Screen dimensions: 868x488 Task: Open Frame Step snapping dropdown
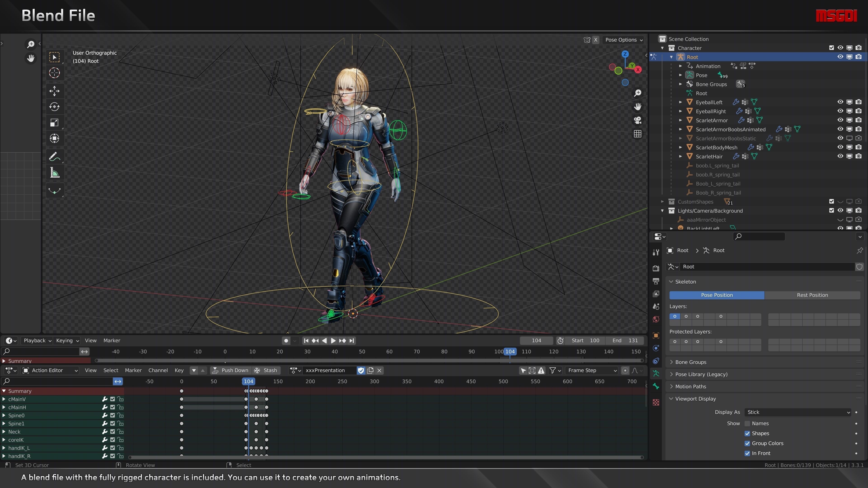click(592, 371)
